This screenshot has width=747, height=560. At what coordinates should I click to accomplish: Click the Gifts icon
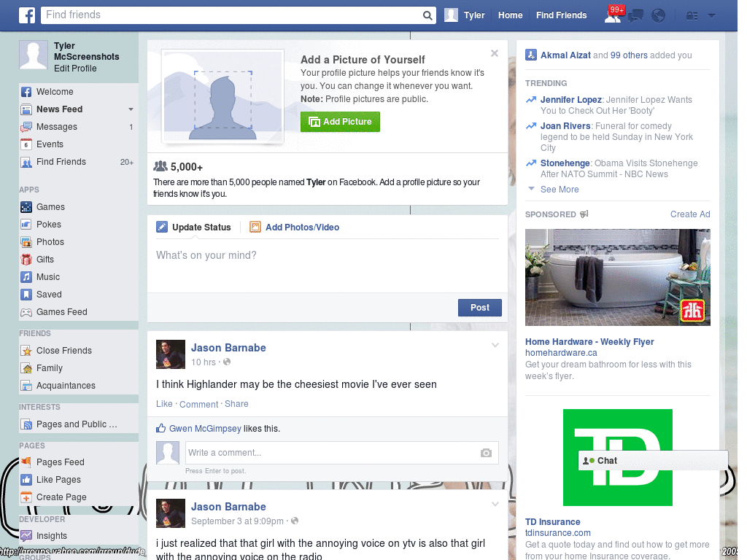pyautogui.click(x=26, y=260)
